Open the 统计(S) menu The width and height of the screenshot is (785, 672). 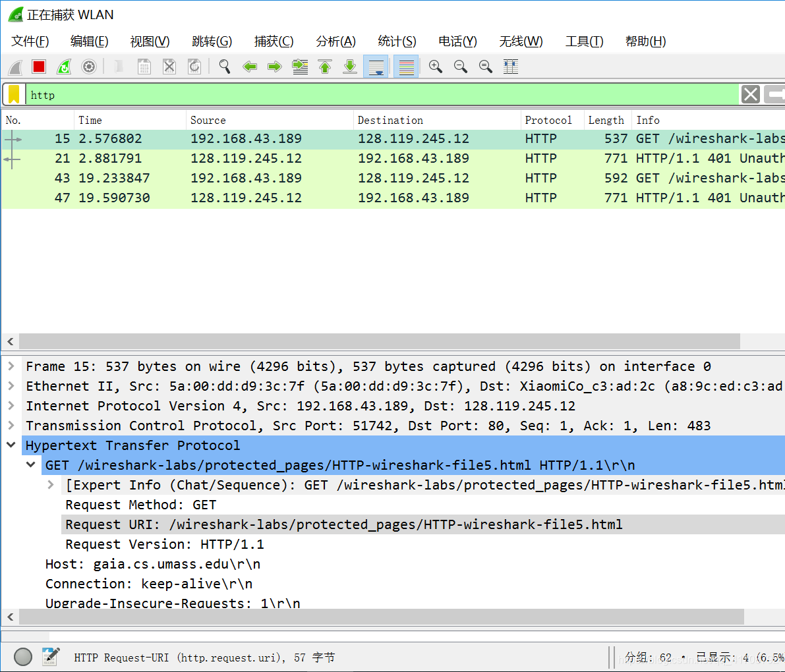[397, 41]
